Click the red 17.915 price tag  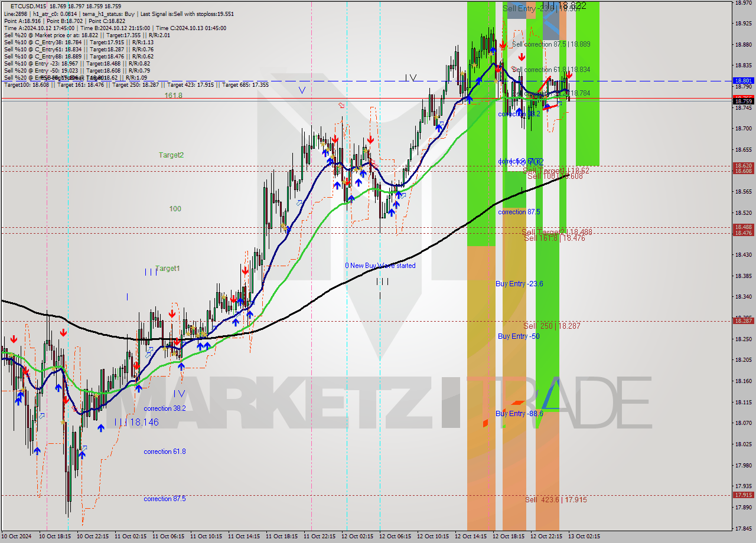point(743,495)
